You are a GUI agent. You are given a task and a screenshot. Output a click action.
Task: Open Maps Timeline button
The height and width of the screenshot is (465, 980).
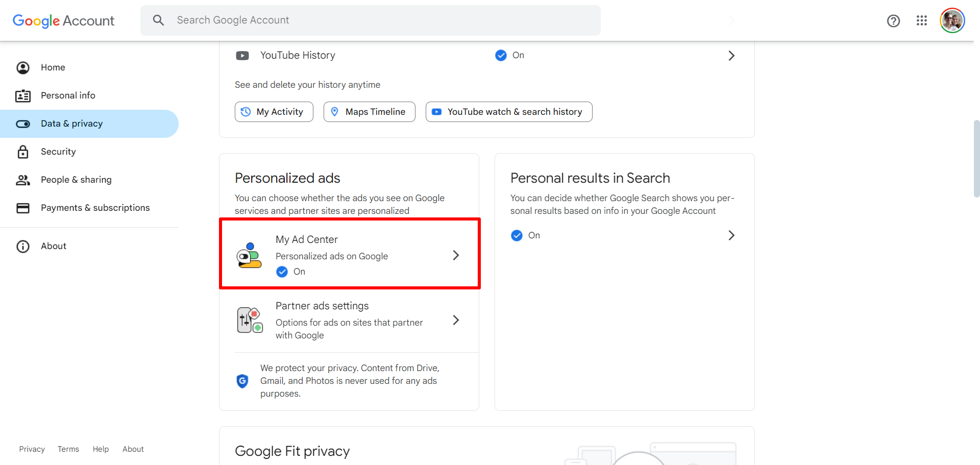370,112
